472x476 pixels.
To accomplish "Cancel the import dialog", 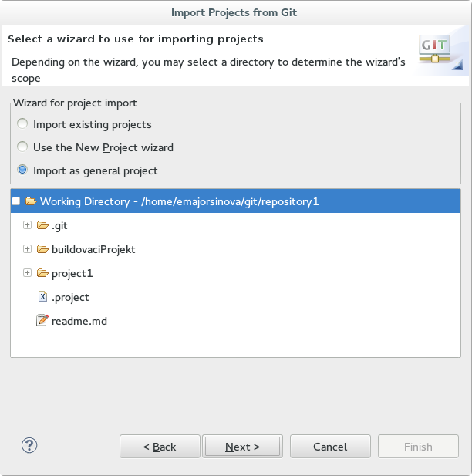I will click(330, 447).
